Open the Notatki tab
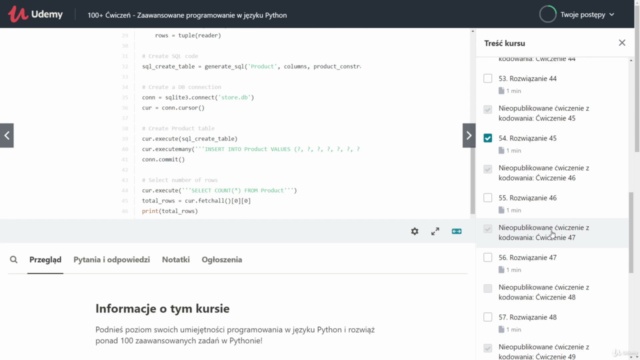Viewport: 640px width, 360px height. (176, 260)
